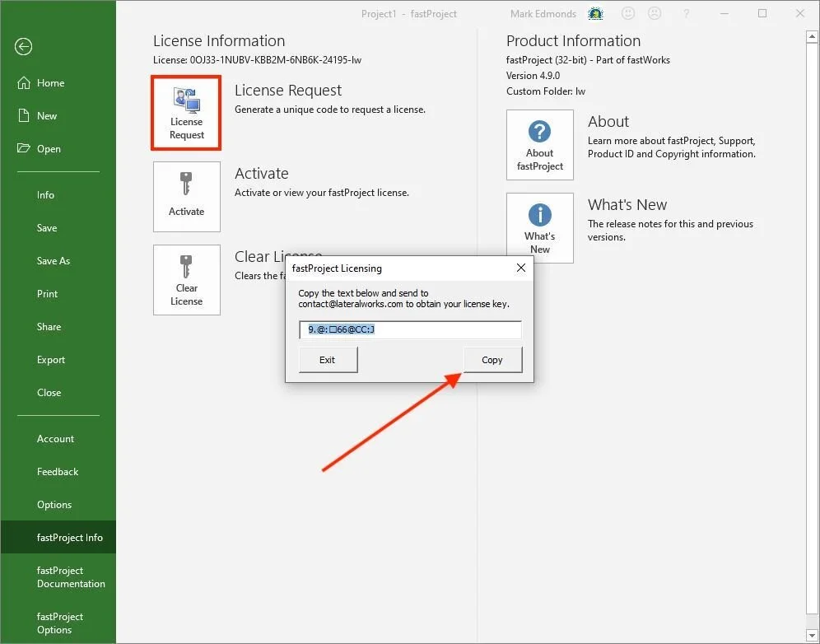Click the Open folder icon
Screen dimensions: 820x644
[24, 148]
